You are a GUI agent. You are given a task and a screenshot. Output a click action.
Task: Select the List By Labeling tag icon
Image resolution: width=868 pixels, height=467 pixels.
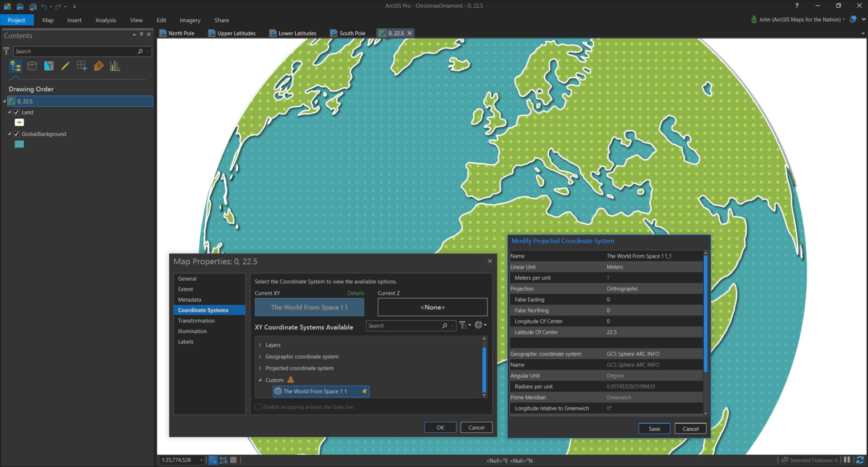point(99,66)
